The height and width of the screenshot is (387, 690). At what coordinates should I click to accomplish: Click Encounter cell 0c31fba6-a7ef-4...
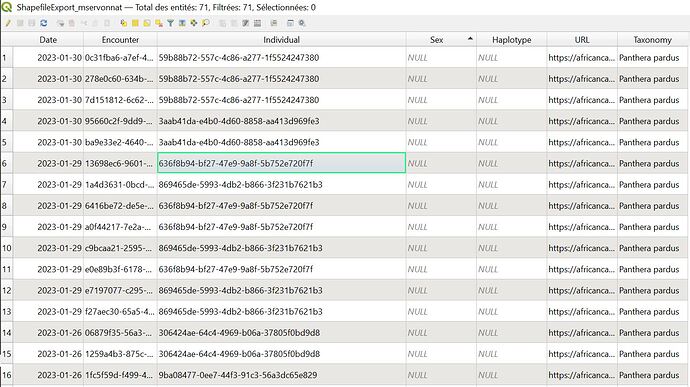(x=120, y=58)
